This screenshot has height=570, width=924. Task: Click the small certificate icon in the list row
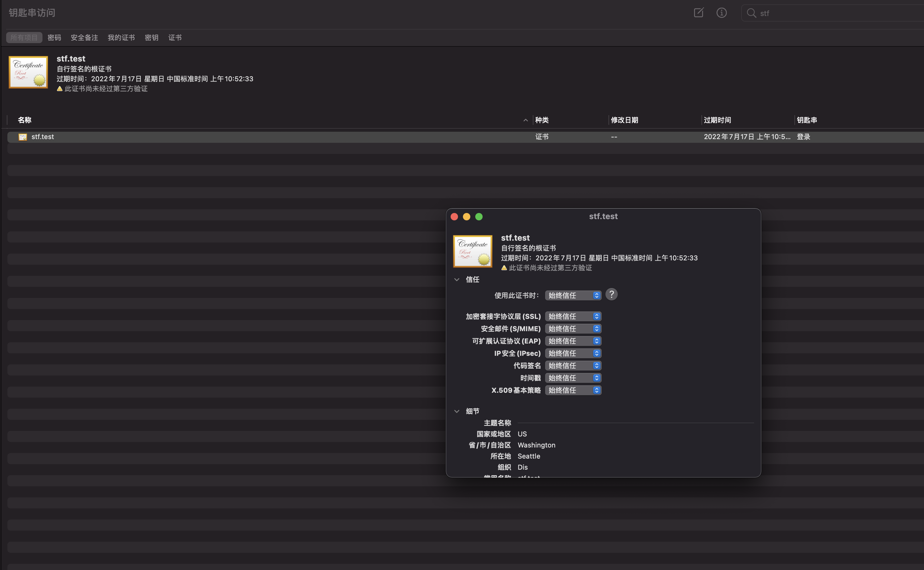(22, 137)
